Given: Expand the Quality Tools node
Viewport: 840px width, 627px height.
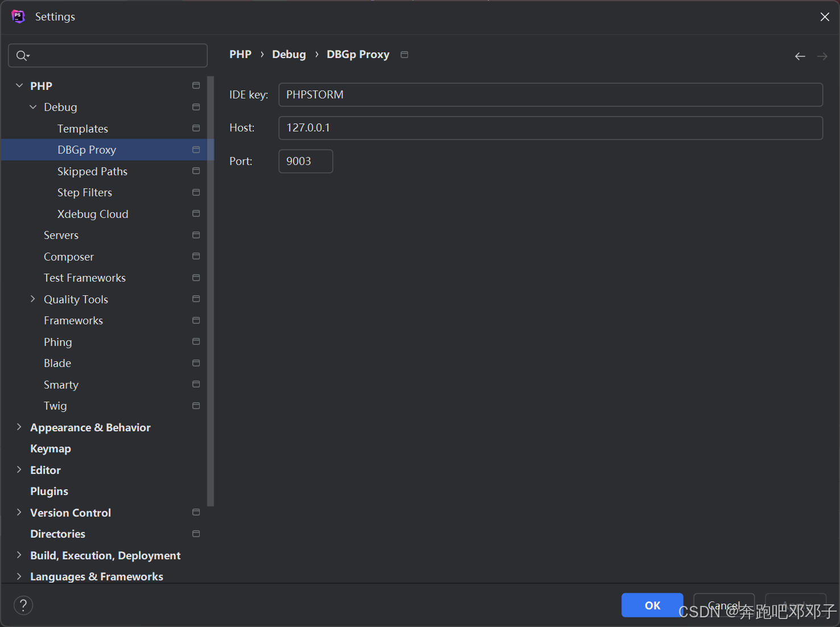Looking at the screenshot, I should point(33,299).
